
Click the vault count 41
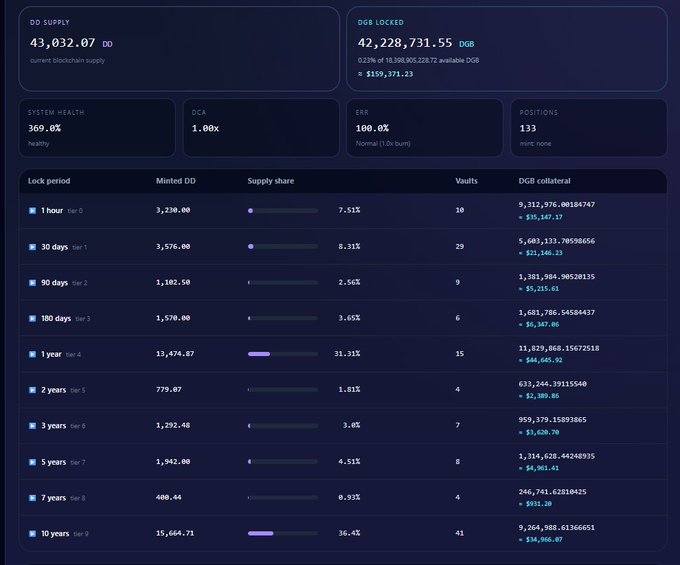click(460, 533)
